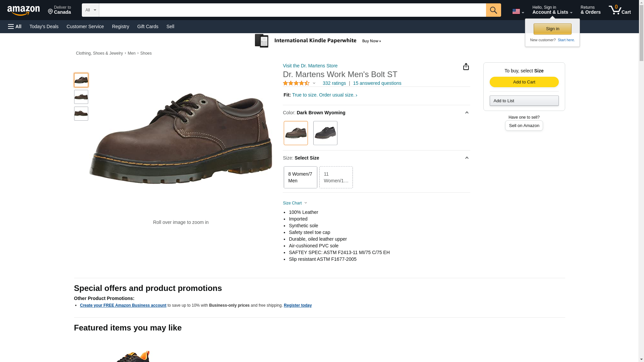Image resolution: width=644 pixels, height=362 pixels.
Task: Click the Deliver to Canada location
Action: point(59,10)
